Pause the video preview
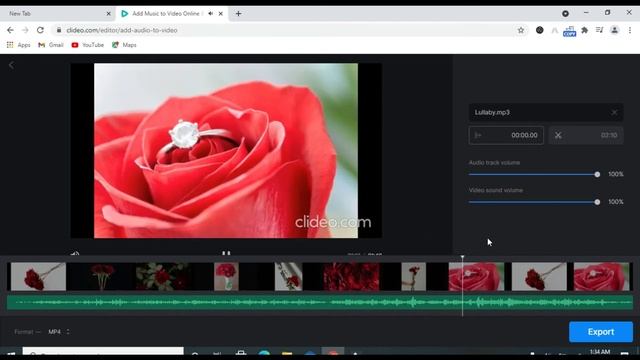This screenshot has width=640, height=360. pos(226,253)
